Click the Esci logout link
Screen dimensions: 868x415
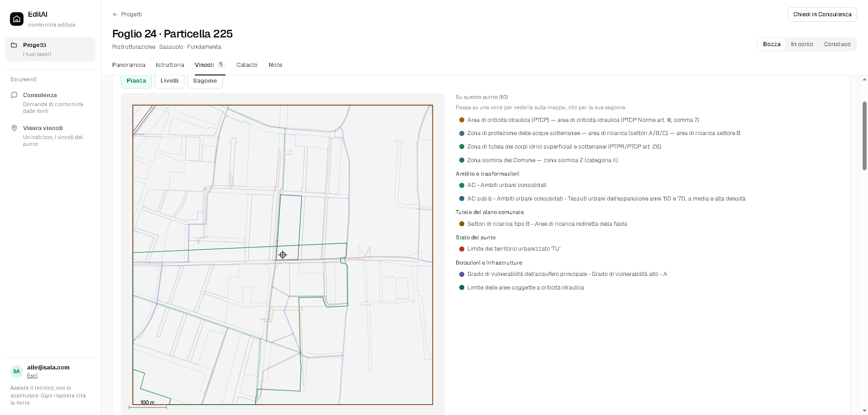tap(32, 376)
